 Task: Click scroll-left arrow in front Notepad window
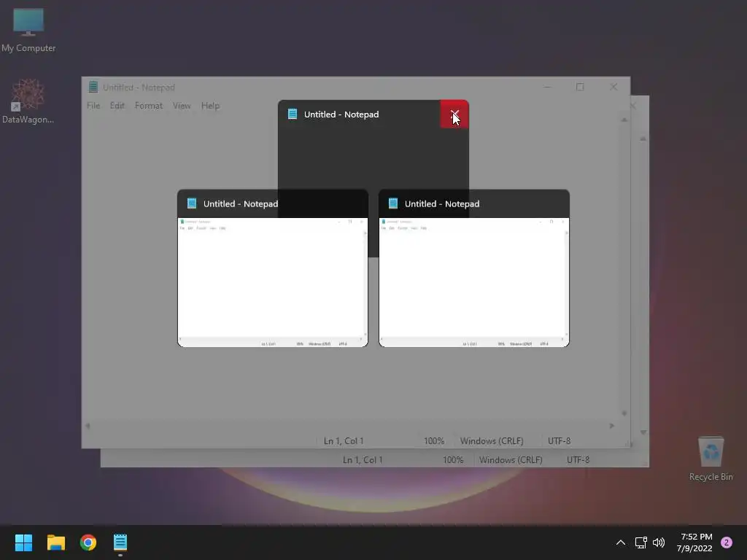[88, 426]
